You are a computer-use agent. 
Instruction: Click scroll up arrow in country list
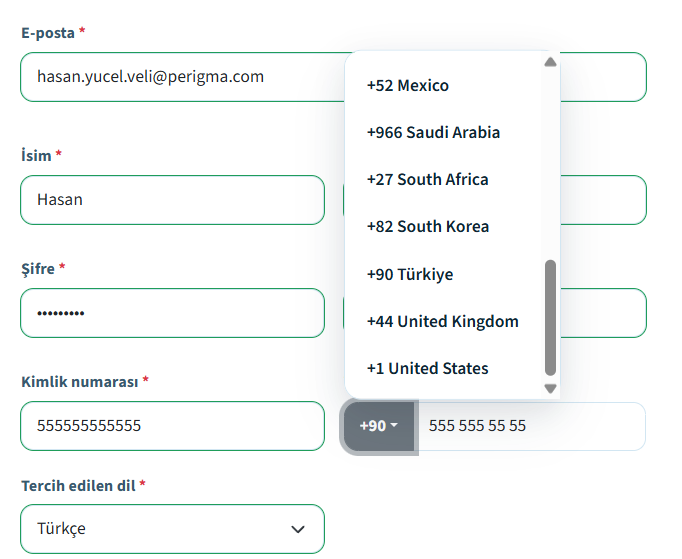pyautogui.click(x=550, y=62)
